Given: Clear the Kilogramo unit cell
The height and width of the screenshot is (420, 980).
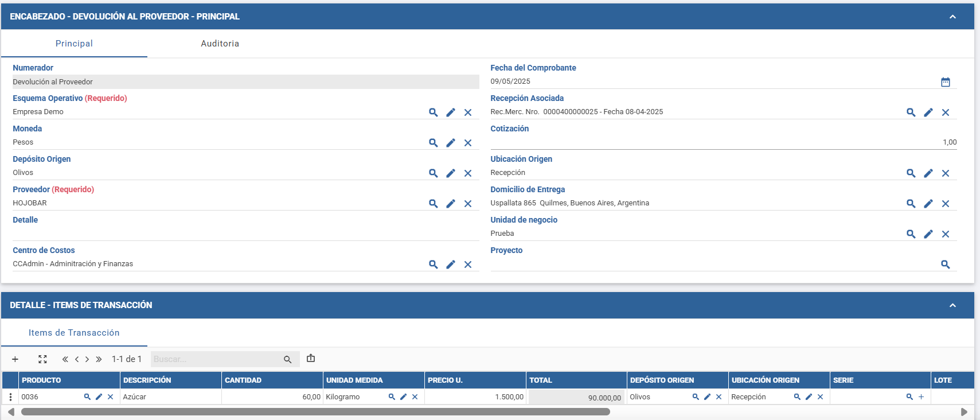Looking at the screenshot, I should click(415, 397).
